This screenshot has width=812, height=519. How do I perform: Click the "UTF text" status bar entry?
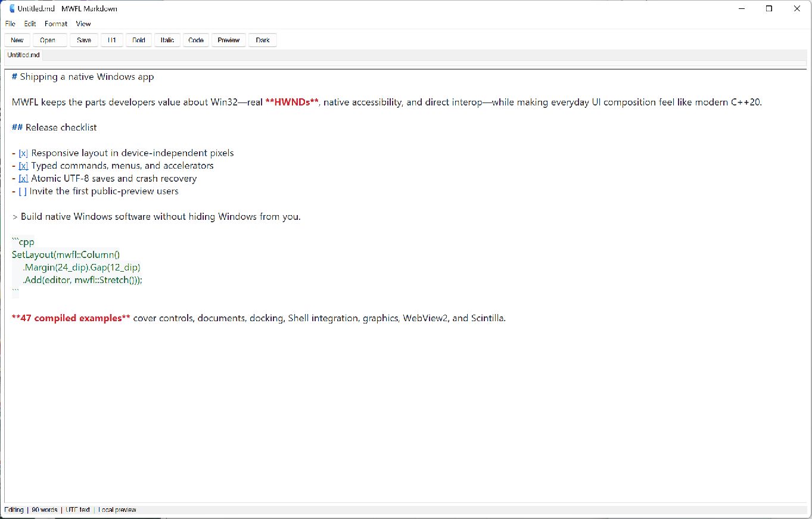[78, 510]
